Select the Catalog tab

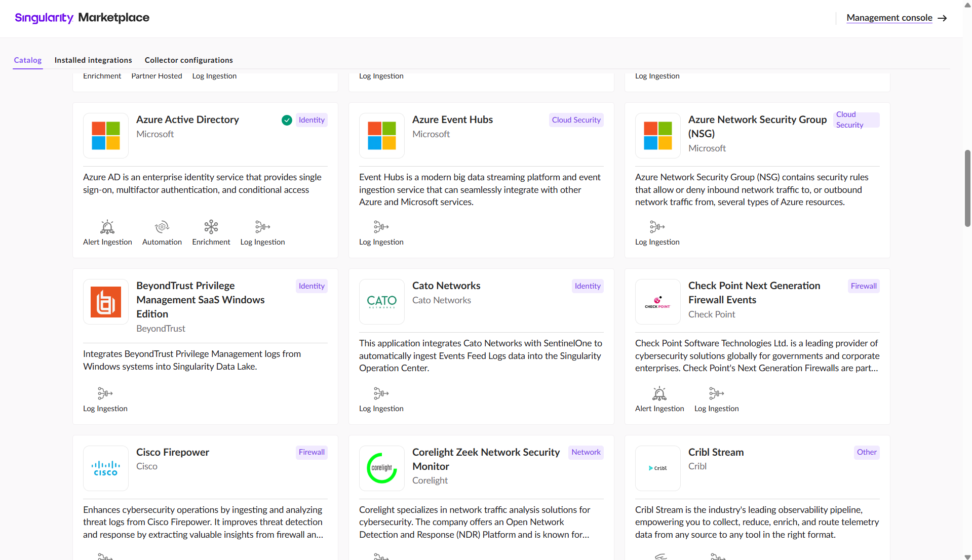coord(28,60)
